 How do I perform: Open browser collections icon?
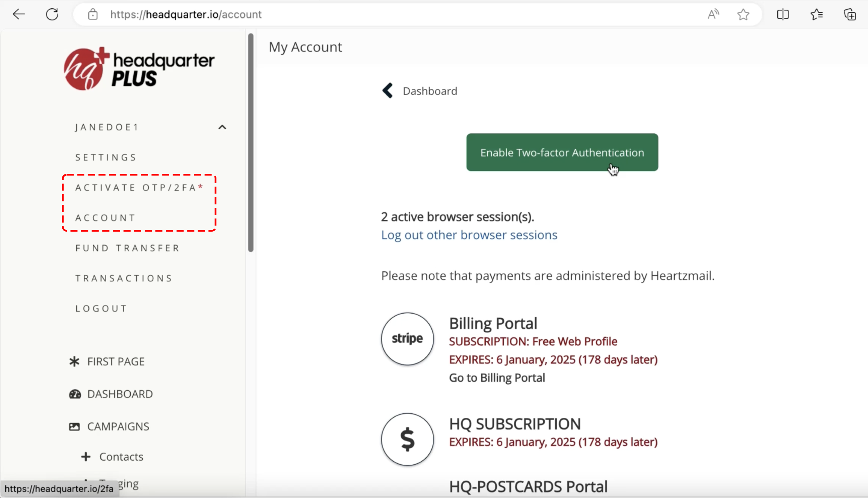[x=850, y=14]
